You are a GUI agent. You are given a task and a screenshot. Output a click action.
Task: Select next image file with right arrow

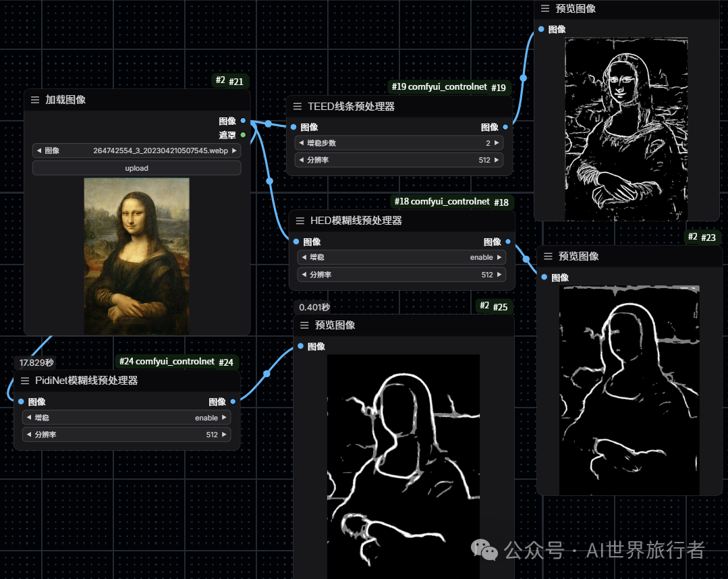(234, 150)
